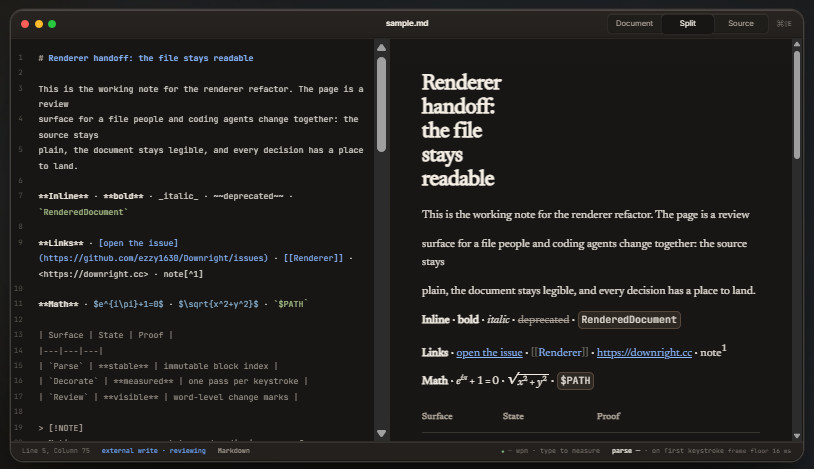Screen dimensions: 814x469
Task: Click the source pane scroll-down arrow
Action: click(382, 433)
